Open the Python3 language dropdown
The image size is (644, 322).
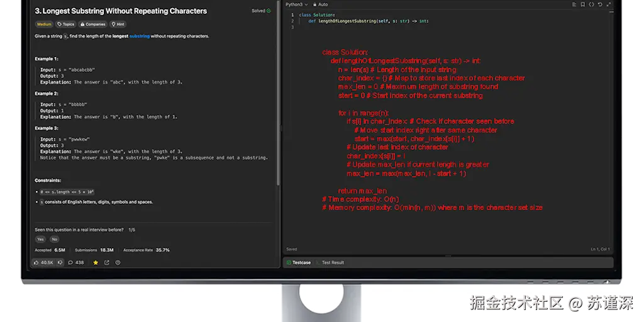pos(297,4)
